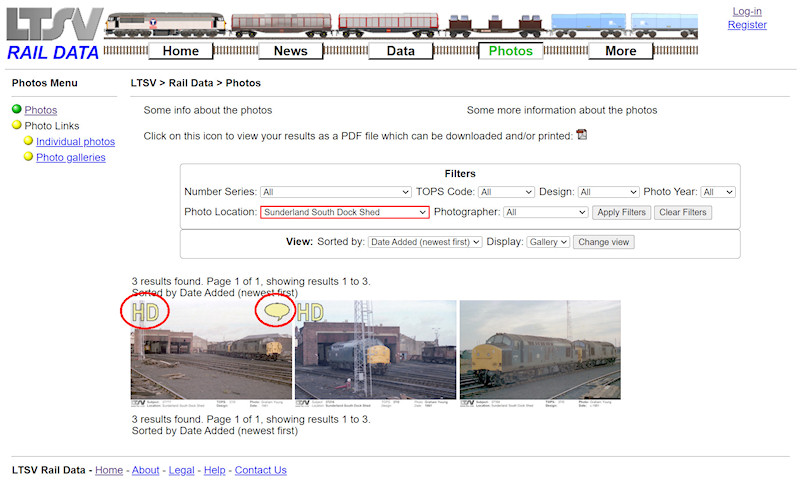Viewport: 800px width, 491px height.
Task: Click Clear Filters button
Action: 683,212
